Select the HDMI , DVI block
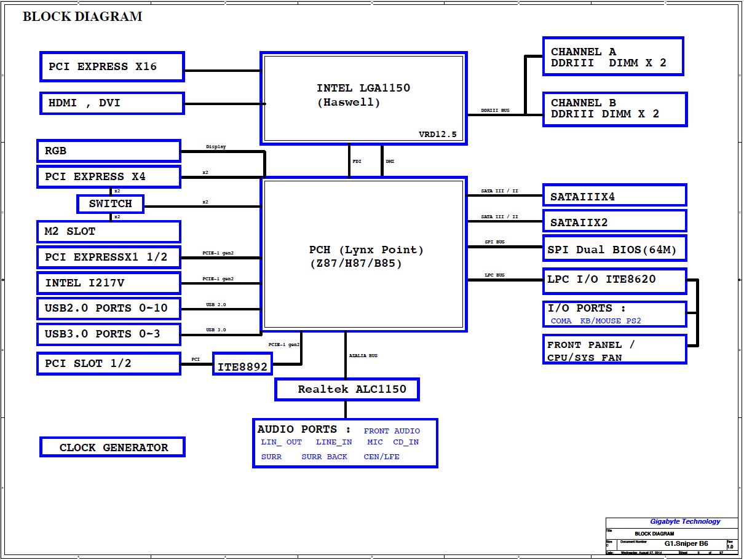744x560 pixels. coord(113,103)
